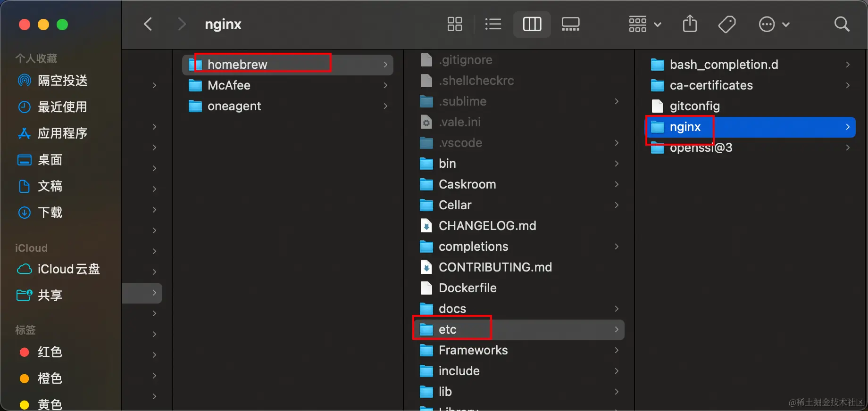This screenshot has height=411, width=868.
Task: Select the red (红色) tag
Action: click(x=50, y=352)
